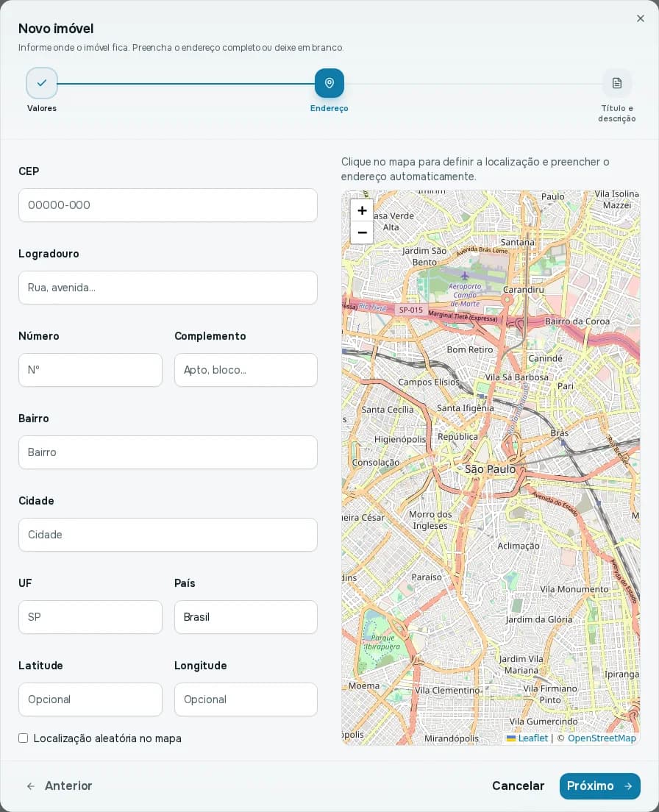Go back with the Anterior button

click(59, 786)
